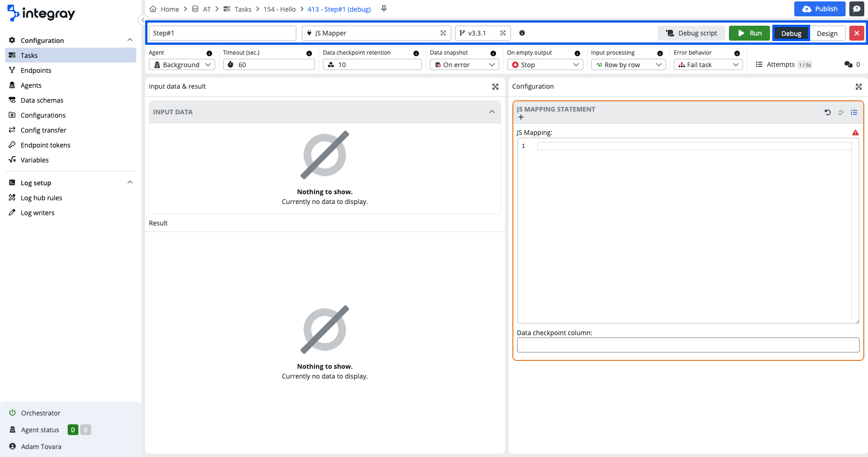Open the list icon in JS Mapping header

pos(854,112)
